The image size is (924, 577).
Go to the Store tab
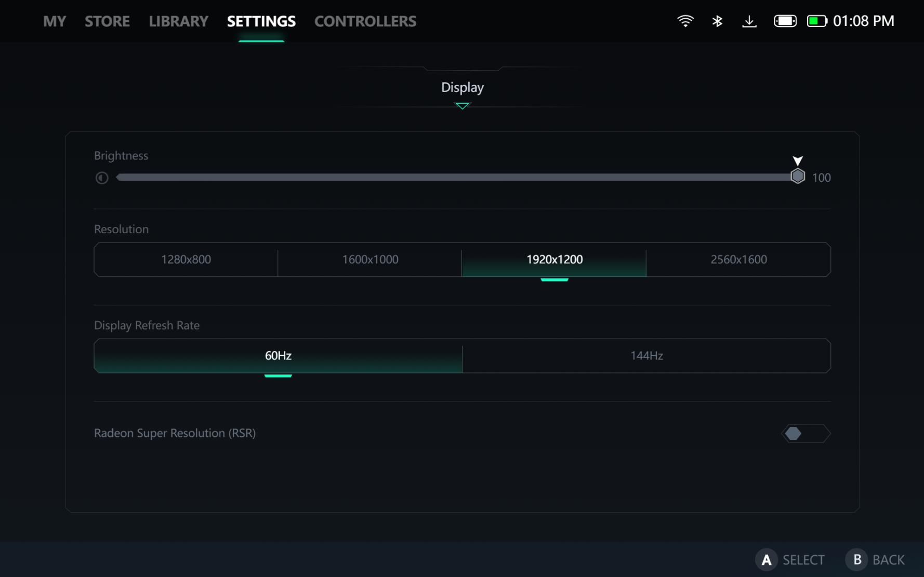tap(107, 21)
